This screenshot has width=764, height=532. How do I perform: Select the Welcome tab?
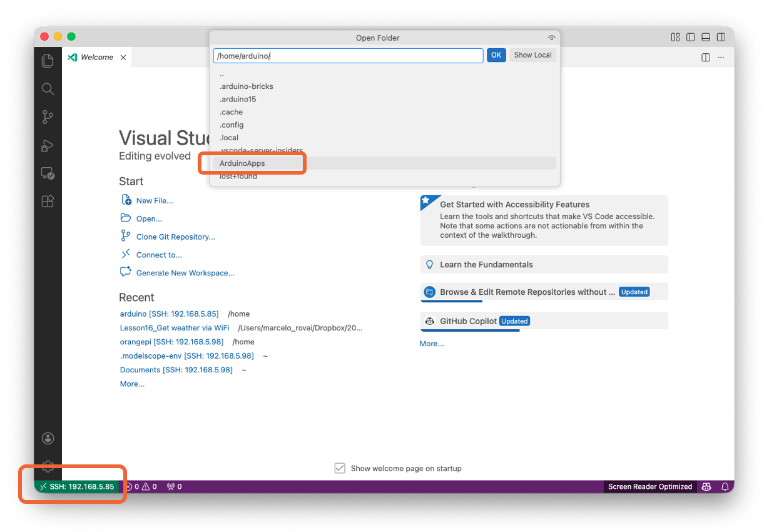click(97, 57)
